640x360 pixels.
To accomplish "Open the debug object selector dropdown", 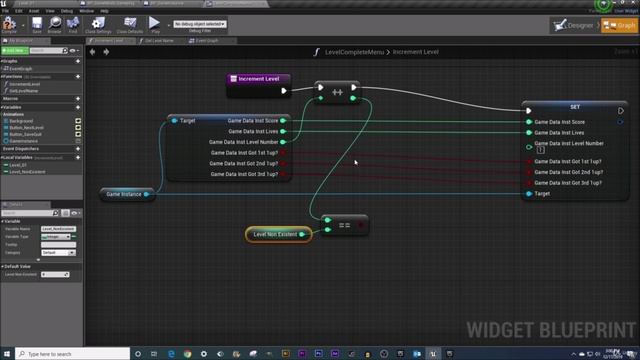I will (x=200, y=24).
